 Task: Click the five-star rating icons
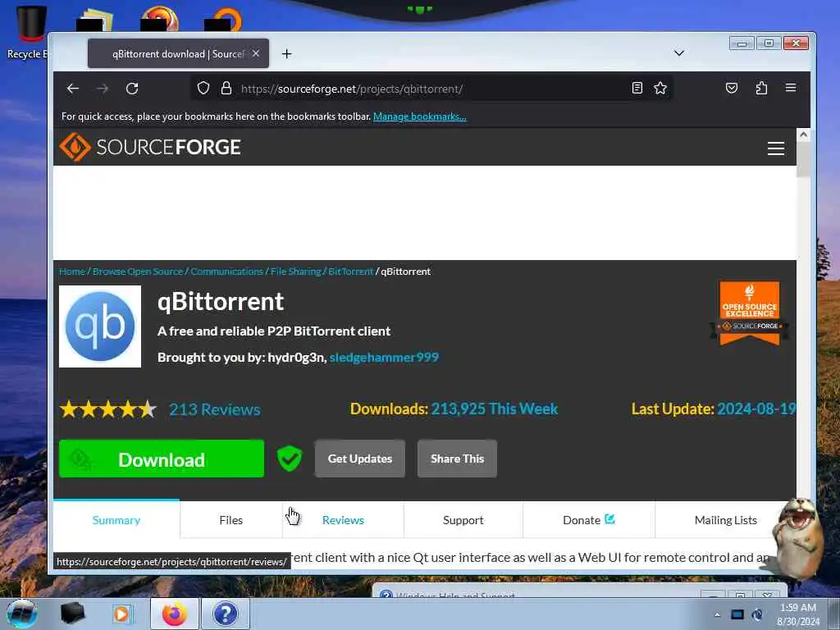(x=108, y=409)
